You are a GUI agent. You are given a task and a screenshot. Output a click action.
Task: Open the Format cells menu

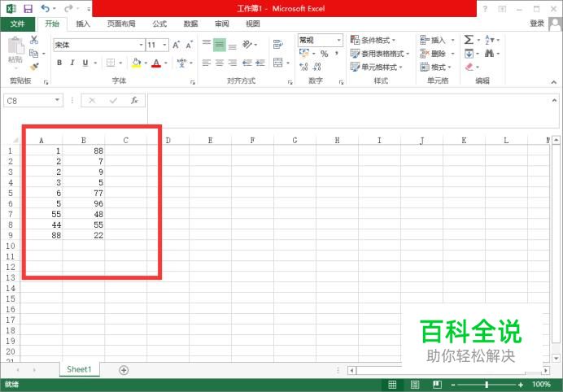tap(435, 67)
